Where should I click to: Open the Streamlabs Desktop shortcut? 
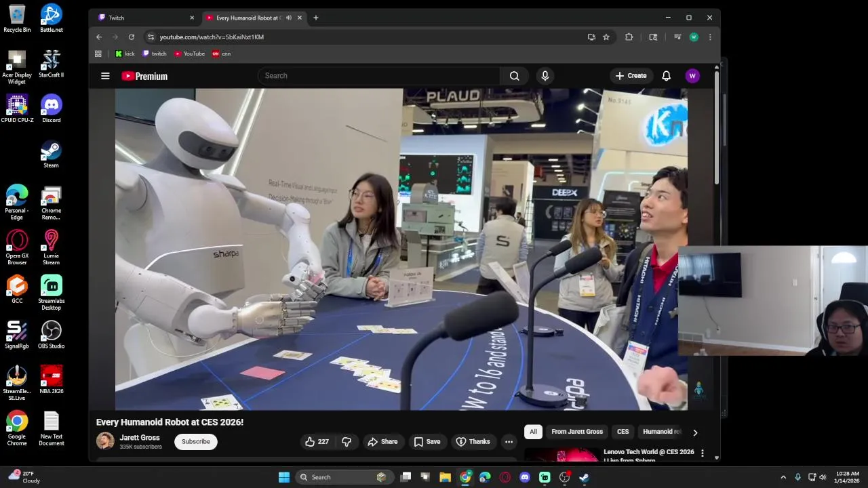coord(52,293)
